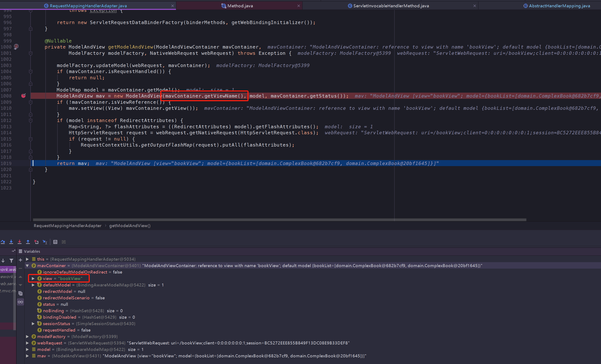601x364 pixels.
Task: Click the editor horizontal scrollbar
Action: 280,220
